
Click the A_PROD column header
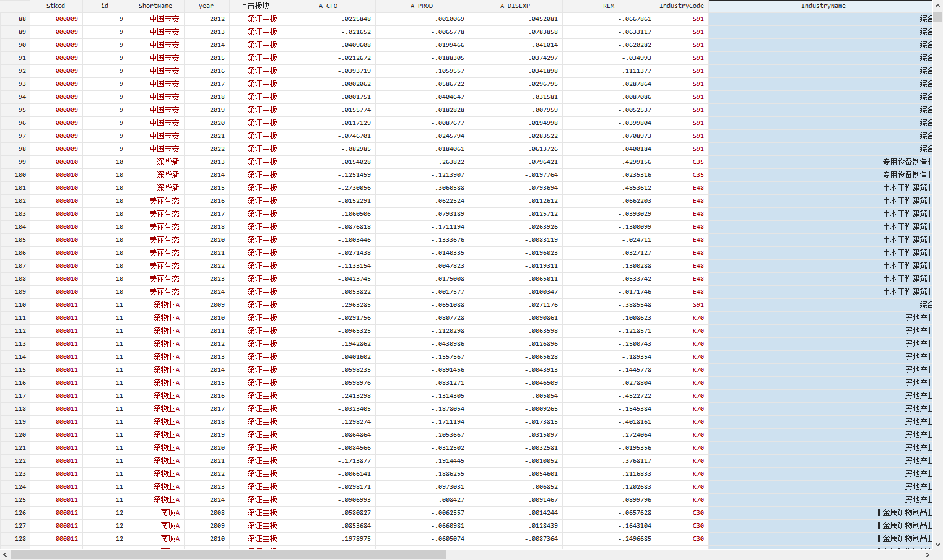coord(422,6)
